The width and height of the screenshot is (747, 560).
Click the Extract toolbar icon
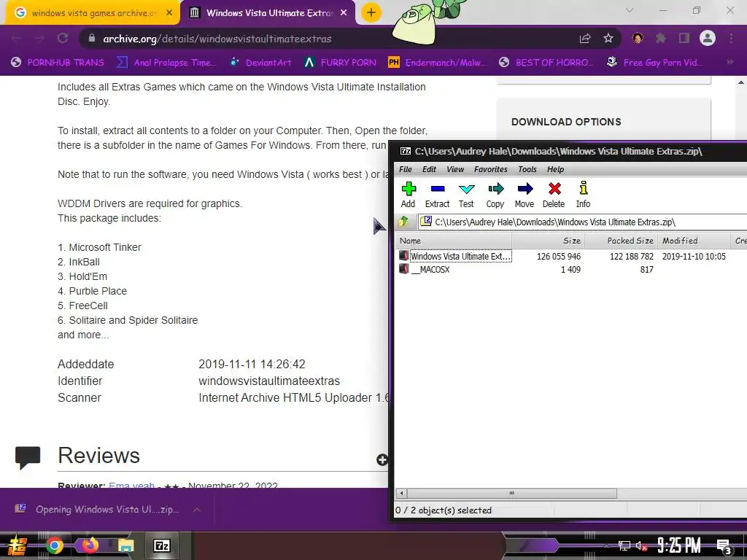pos(438,195)
